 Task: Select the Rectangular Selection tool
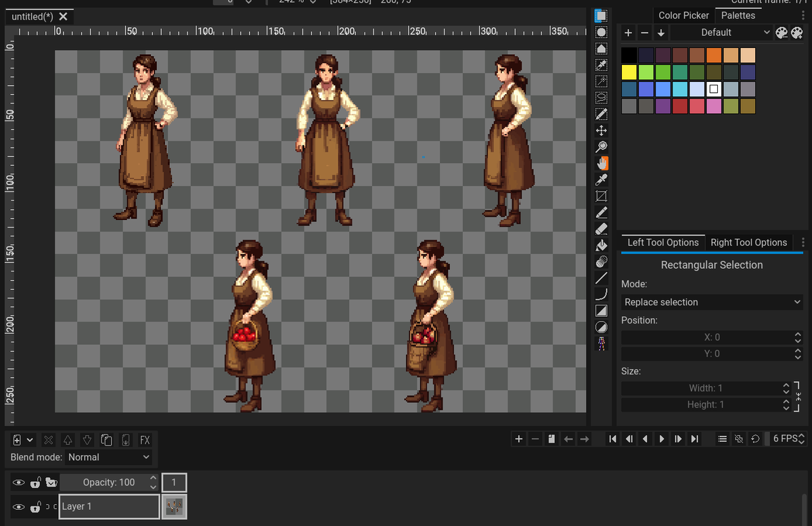click(601, 16)
